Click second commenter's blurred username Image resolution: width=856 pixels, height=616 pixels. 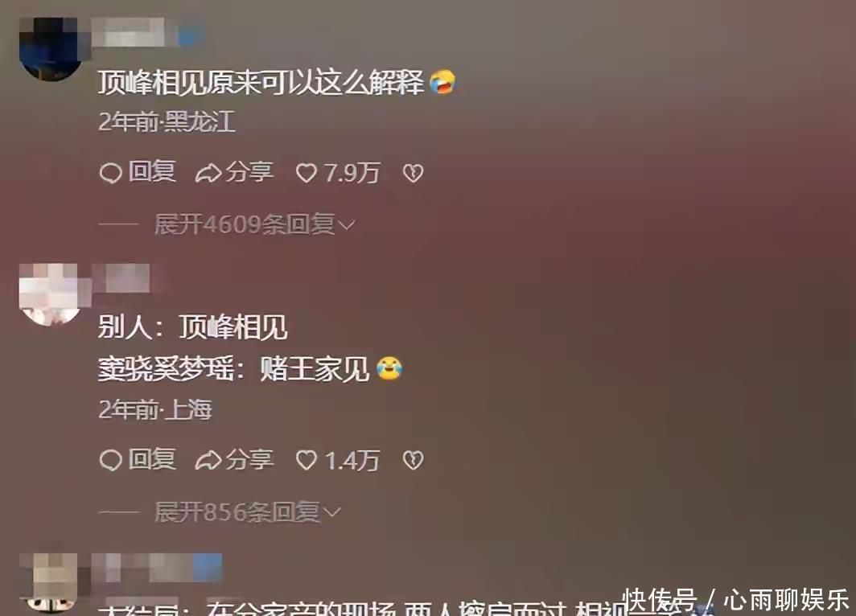pos(121,277)
